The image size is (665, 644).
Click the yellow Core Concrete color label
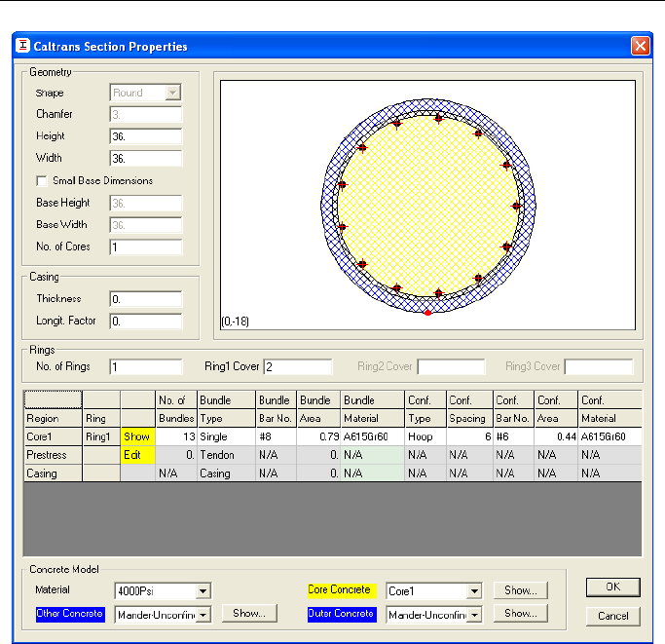click(x=341, y=590)
